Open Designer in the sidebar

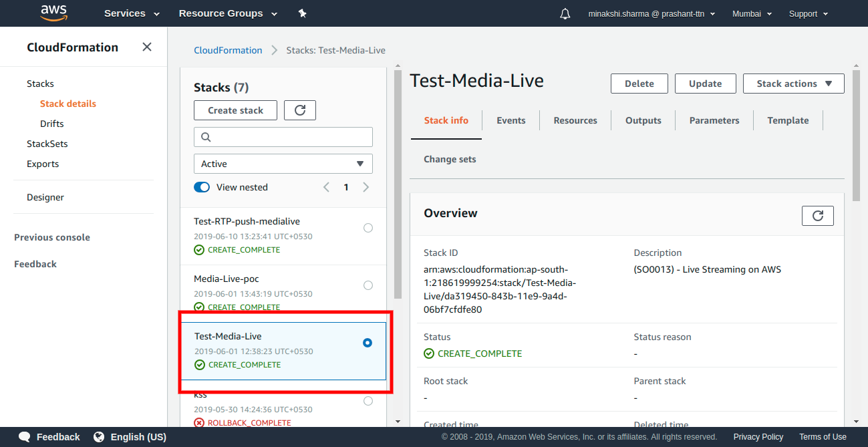pyautogui.click(x=45, y=197)
